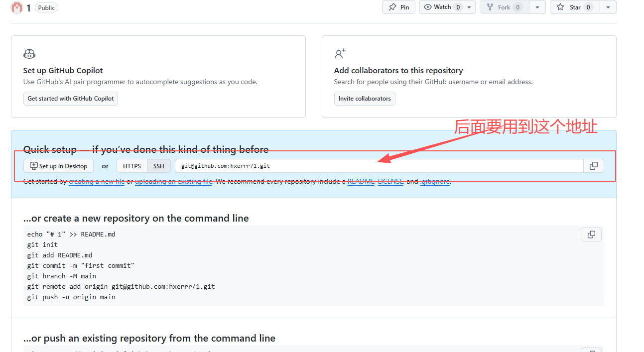The width and height of the screenshot is (644, 352).
Task: Click the git branch -M main line
Action: click(x=62, y=276)
